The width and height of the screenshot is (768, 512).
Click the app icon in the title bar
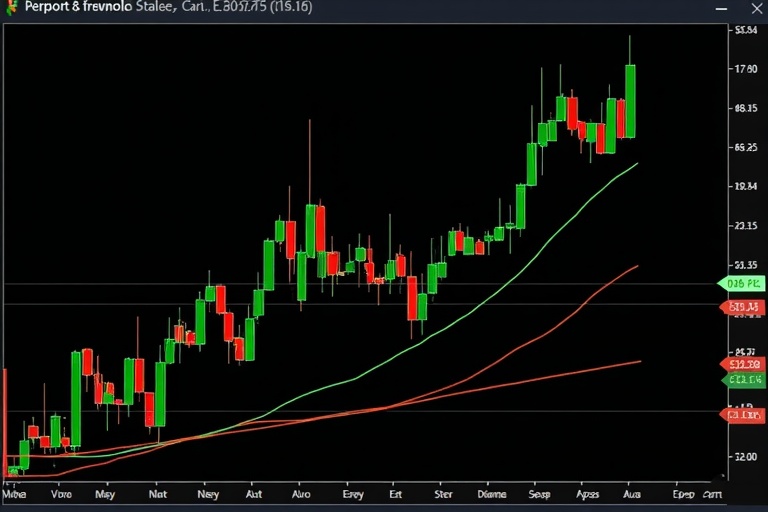click(x=11, y=8)
